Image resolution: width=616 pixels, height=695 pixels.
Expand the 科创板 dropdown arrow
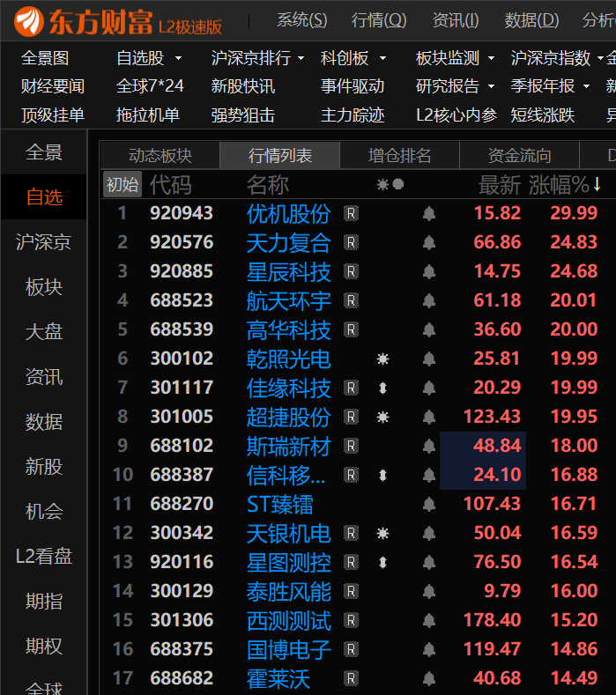pos(382,58)
